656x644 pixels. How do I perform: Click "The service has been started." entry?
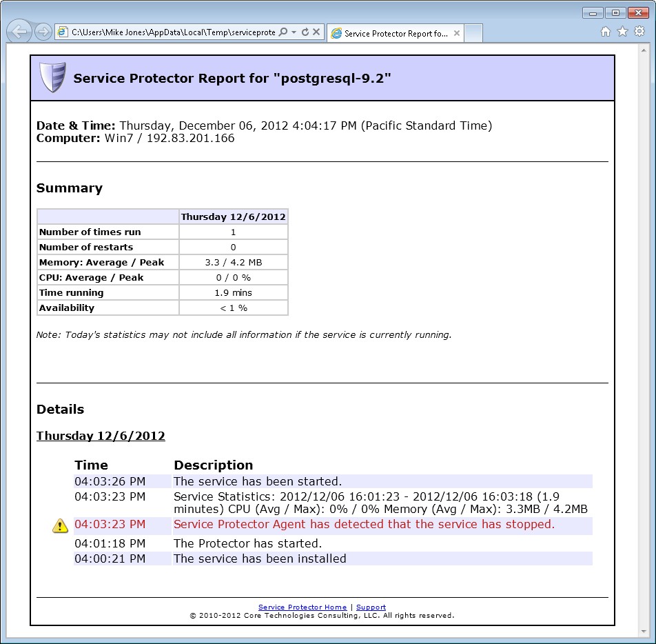pyautogui.click(x=258, y=481)
